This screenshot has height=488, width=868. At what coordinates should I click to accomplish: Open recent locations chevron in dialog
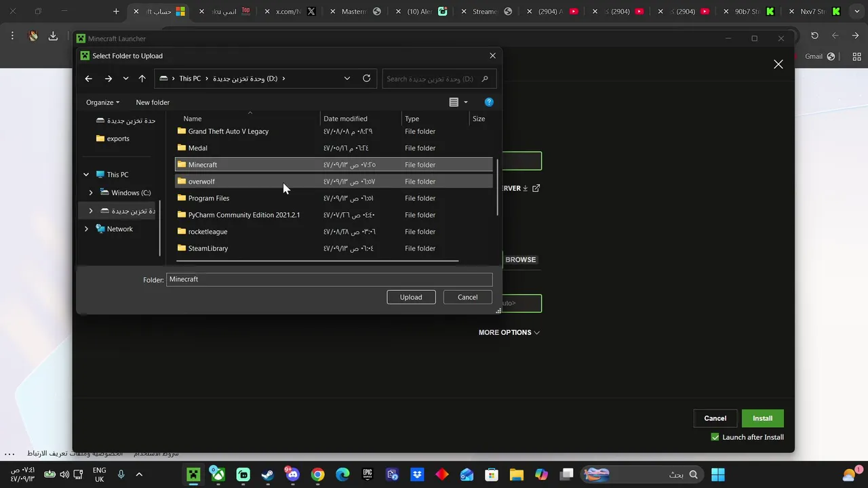coord(125,79)
